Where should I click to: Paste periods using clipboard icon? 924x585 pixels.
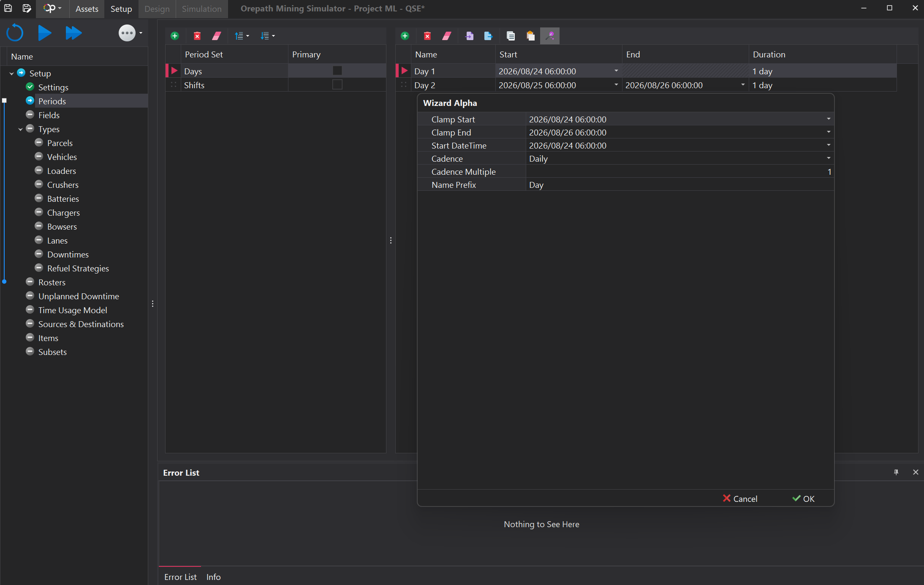[x=530, y=36]
